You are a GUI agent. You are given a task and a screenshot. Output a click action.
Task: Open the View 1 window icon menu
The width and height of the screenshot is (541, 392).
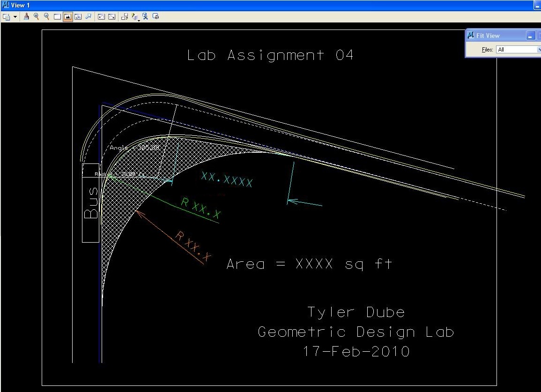tap(5, 5)
